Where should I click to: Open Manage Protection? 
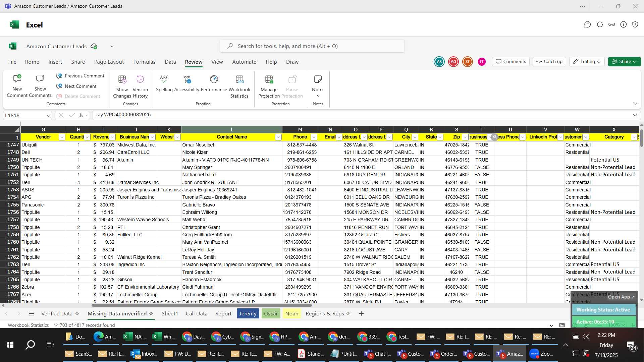coord(269,86)
